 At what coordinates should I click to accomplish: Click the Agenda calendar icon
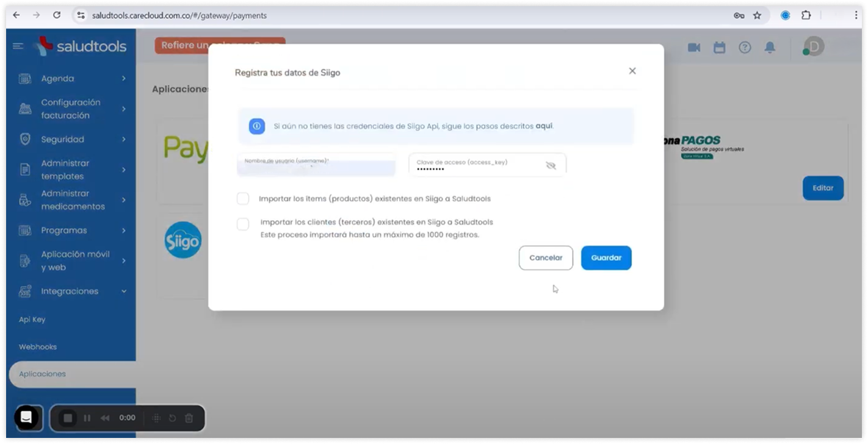coord(25,78)
